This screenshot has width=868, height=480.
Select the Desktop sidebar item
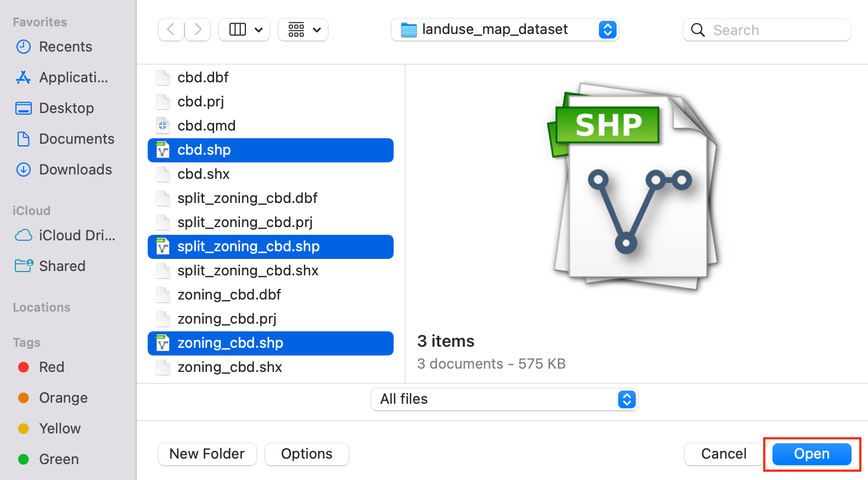(66, 109)
